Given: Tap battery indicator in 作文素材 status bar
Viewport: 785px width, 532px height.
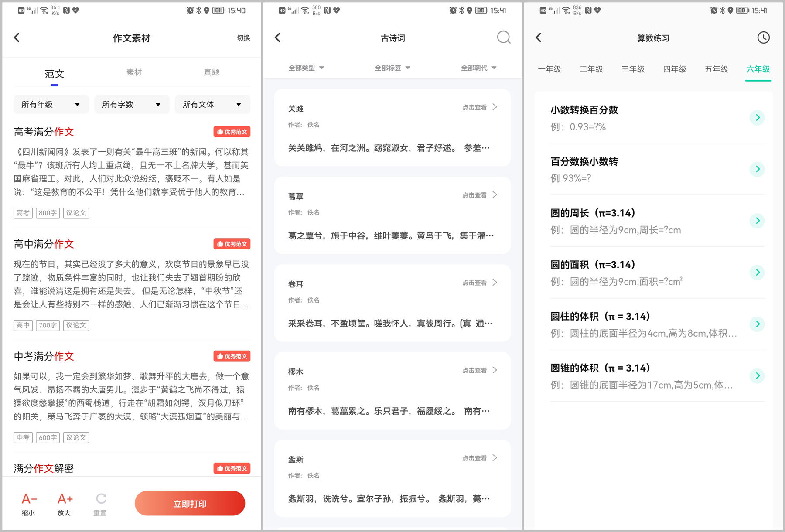Looking at the screenshot, I should point(218,10).
